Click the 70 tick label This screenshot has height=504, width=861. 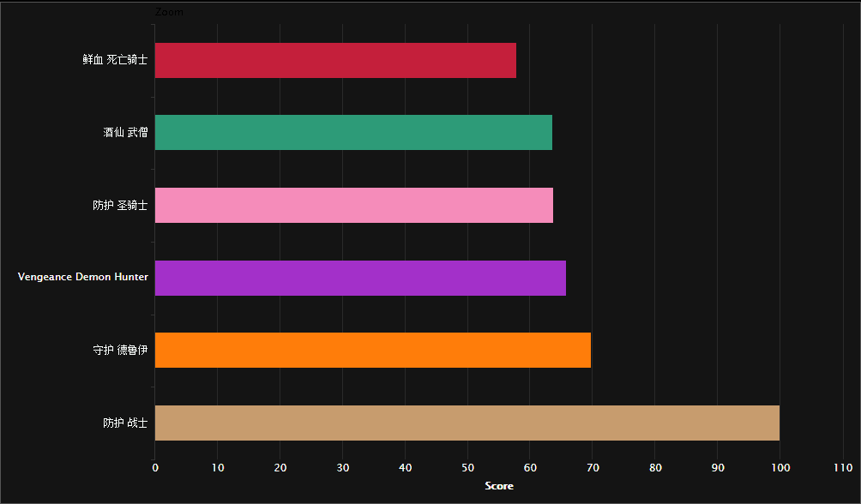(x=593, y=468)
